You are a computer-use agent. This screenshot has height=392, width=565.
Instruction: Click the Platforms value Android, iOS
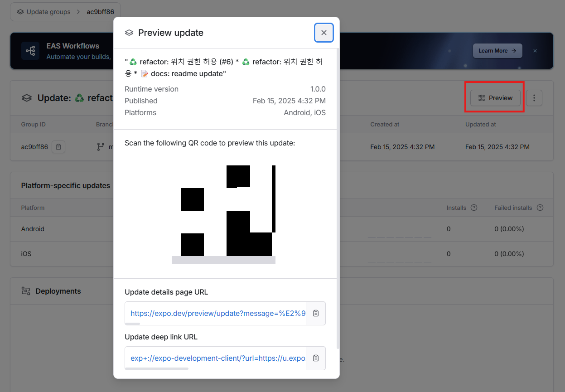click(304, 112)
